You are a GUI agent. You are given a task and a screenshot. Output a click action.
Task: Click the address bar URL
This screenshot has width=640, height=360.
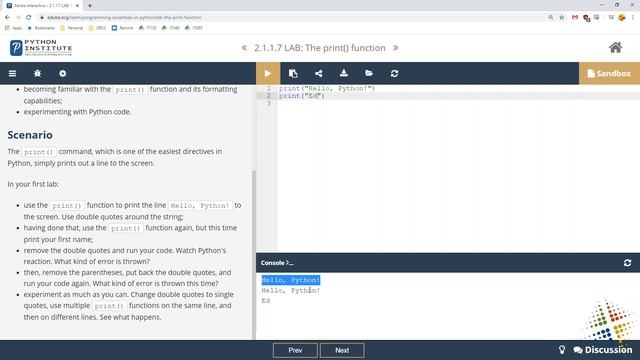[124, 18]
